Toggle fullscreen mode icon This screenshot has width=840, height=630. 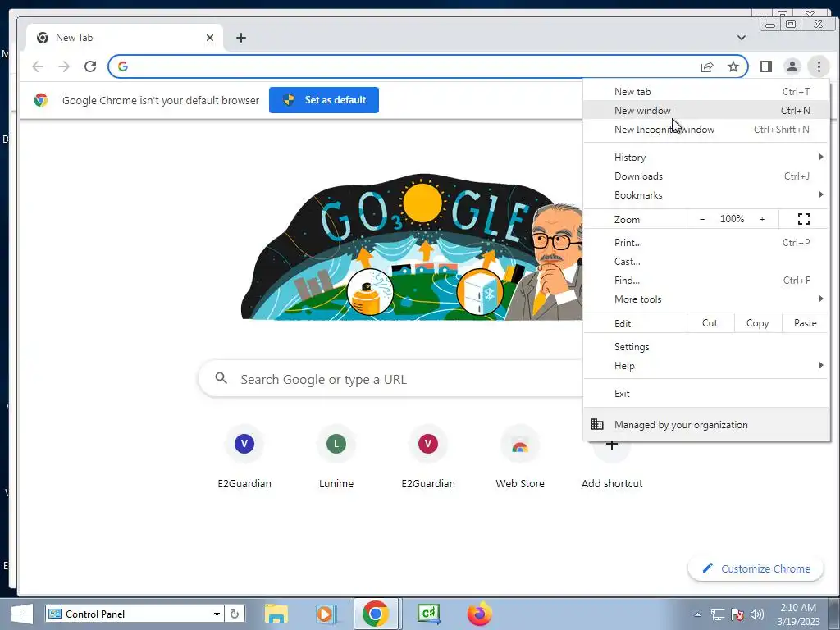pos(804,219)
